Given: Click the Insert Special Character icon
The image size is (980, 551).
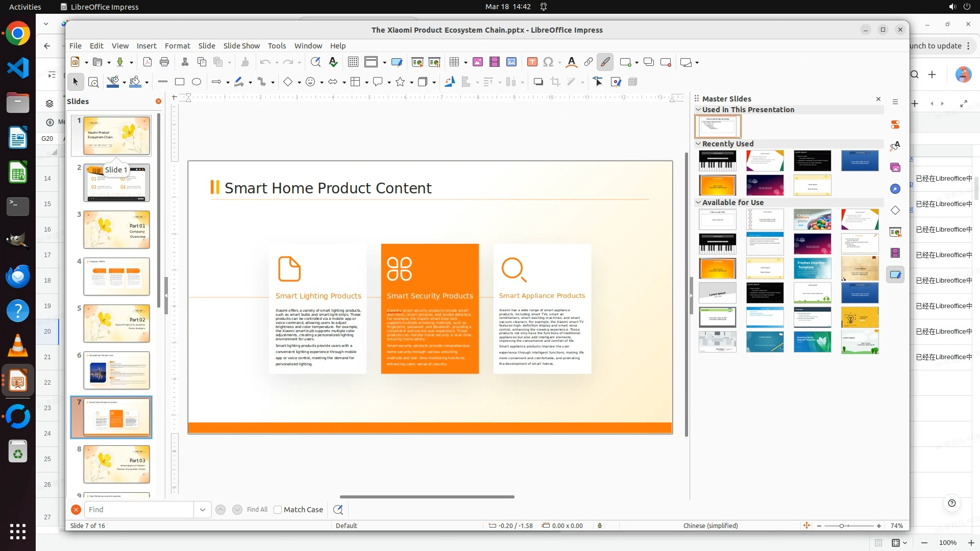Looking at the screenshot, I should click(x=548, y=62).
